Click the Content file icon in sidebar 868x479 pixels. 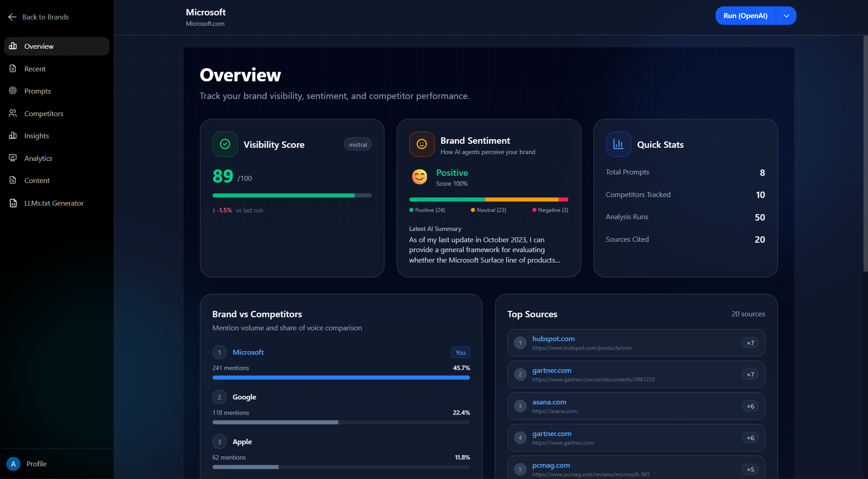click(13, 180)
